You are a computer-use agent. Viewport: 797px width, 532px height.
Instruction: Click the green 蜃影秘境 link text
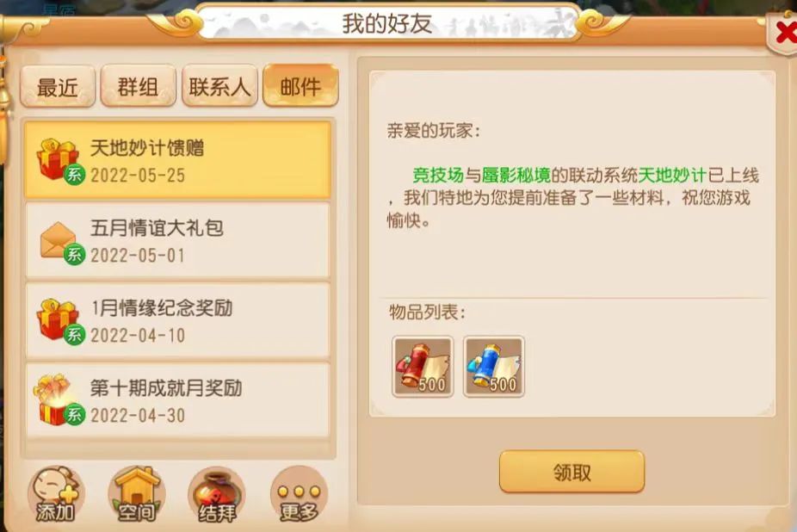(x=516, y=176)
